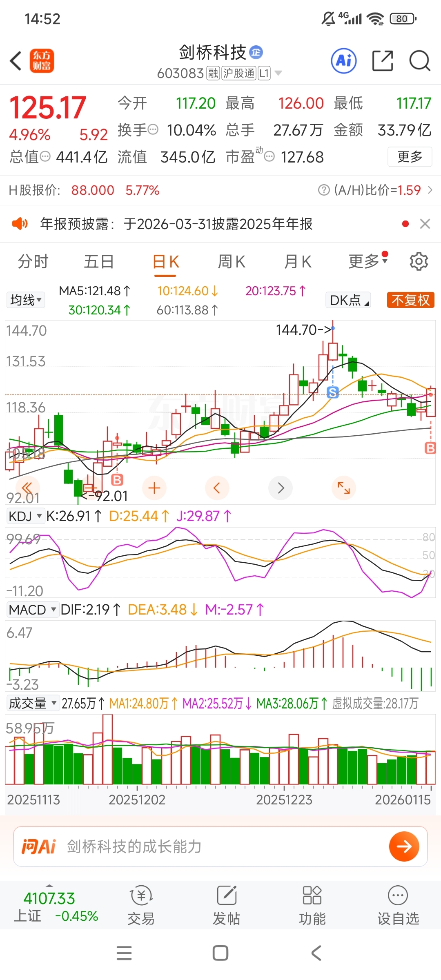Open the 功能 functions button

[312, 905]
